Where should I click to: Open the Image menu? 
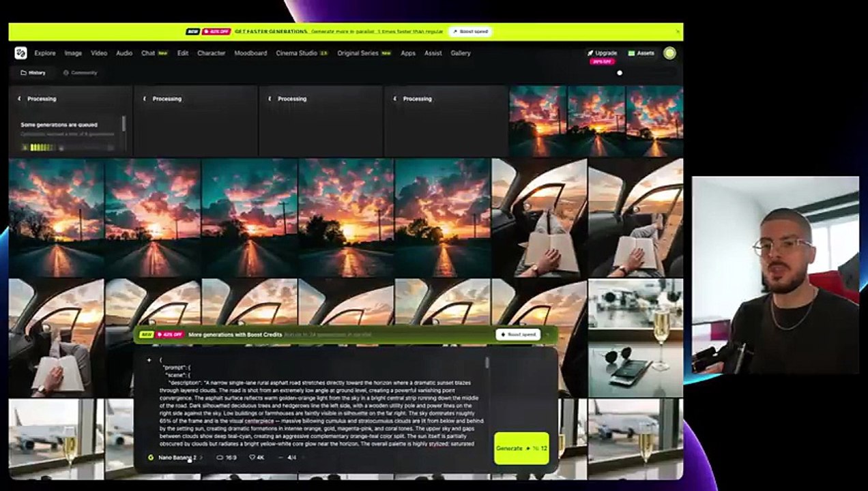click(73, 53)
